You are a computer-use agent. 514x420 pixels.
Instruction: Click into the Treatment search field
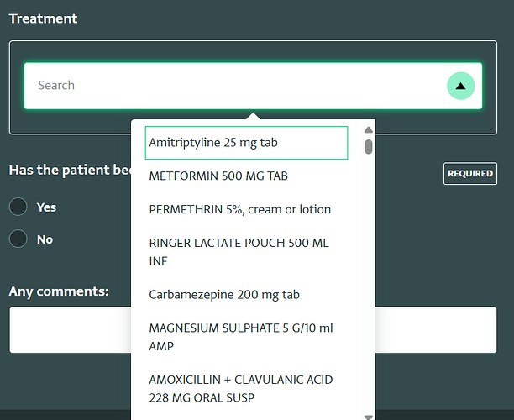[x=235, y=86]
